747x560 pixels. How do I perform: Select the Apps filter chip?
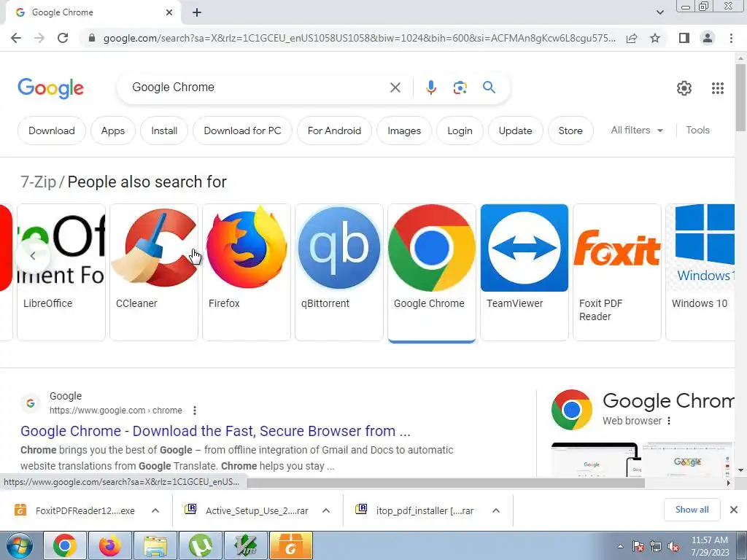[113, 131]
